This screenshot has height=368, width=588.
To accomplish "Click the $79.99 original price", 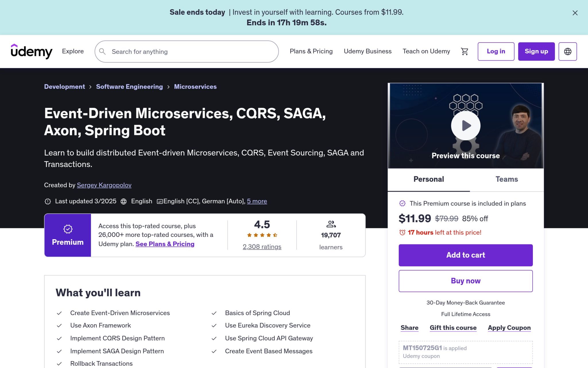I will click(x=446, y=219).
